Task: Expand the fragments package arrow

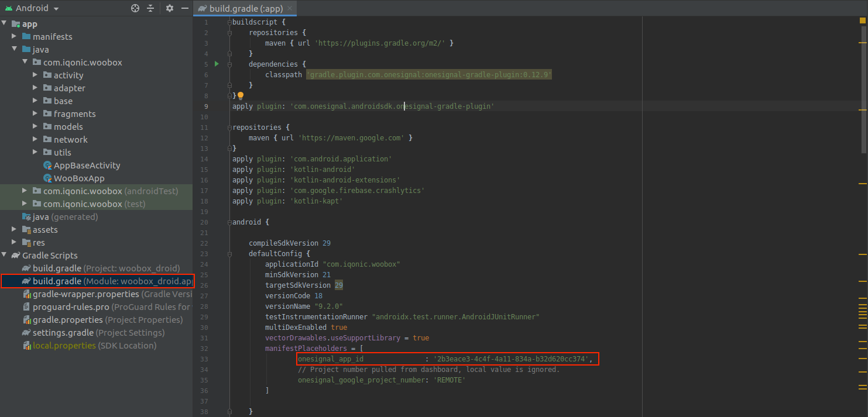Action: 36,113
